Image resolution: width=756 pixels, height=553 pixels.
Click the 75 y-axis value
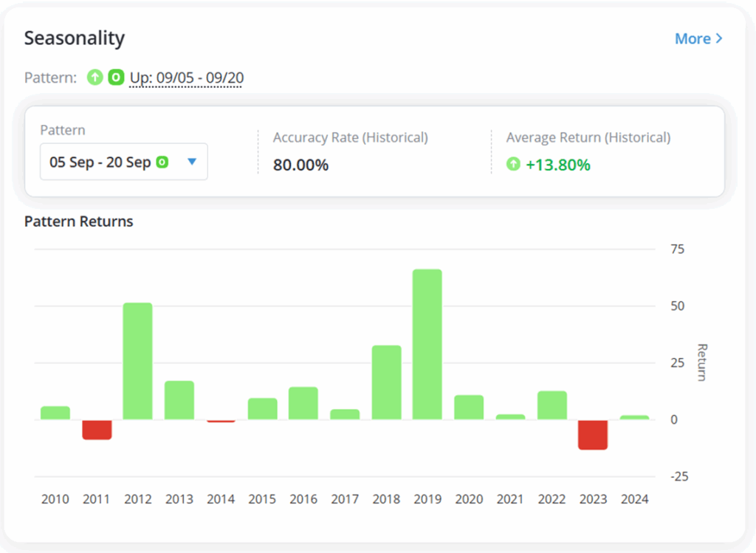(x=678, y=250)
